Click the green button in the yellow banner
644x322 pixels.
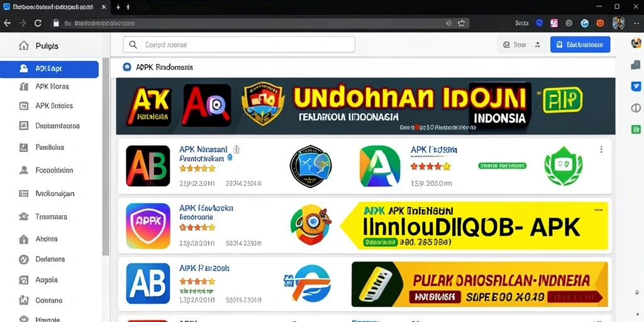click(380, 243)
